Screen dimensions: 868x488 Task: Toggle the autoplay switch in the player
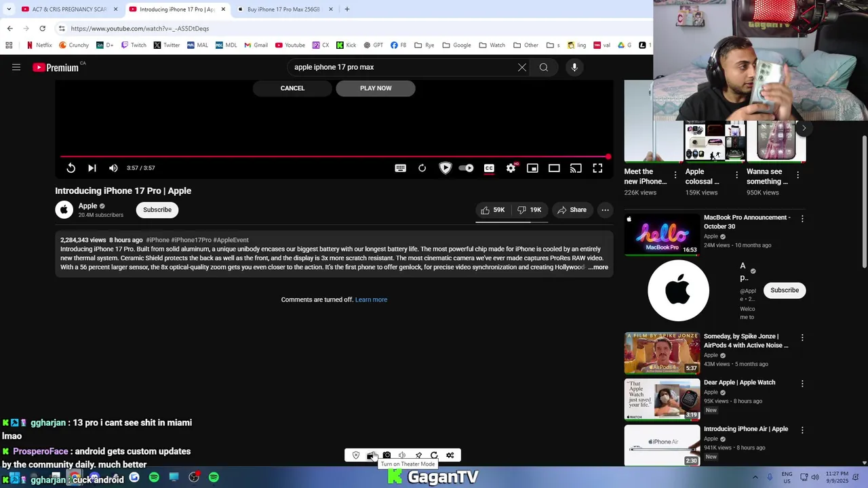point(467,168)
